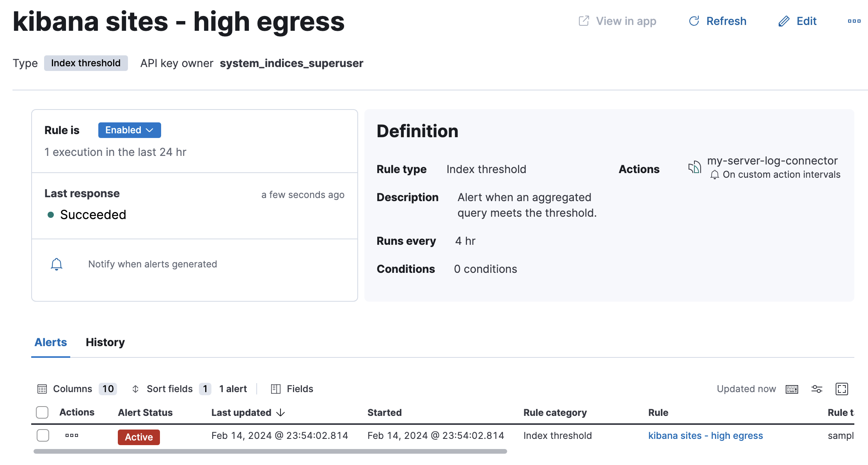Select the Alerts tab
Image resolution: width=868 pixels, height=465 pixels.
coord(51,342)
